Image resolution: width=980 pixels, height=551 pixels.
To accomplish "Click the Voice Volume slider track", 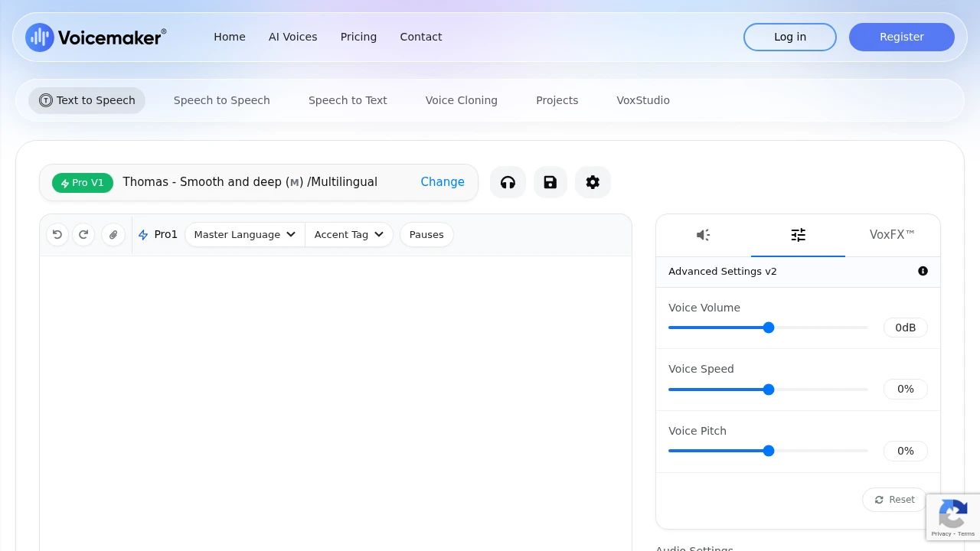I will (819, 328).
